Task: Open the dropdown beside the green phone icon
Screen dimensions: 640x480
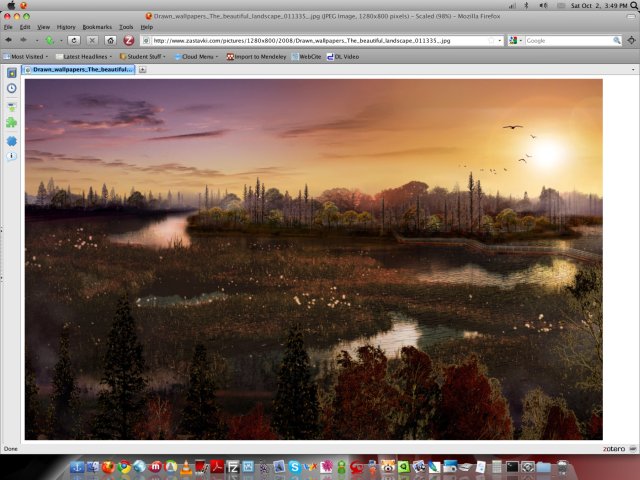Action: tap(61, 41)
